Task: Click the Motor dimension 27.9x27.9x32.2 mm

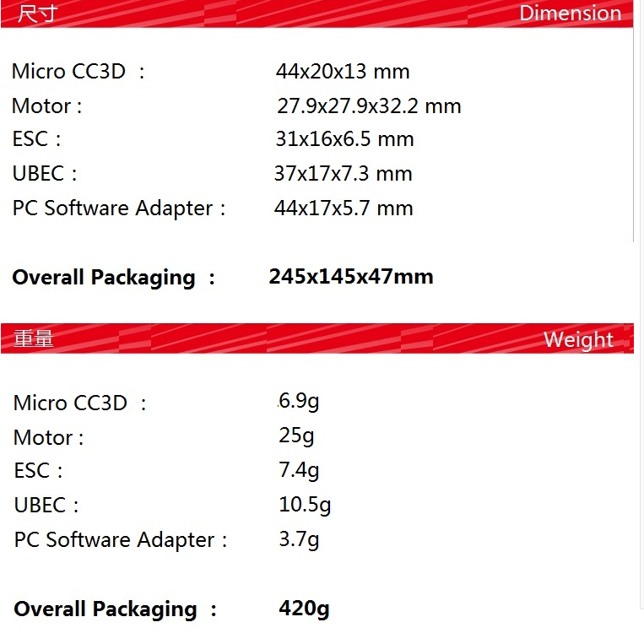Action: pyautogui.click(x=369, y=106)
